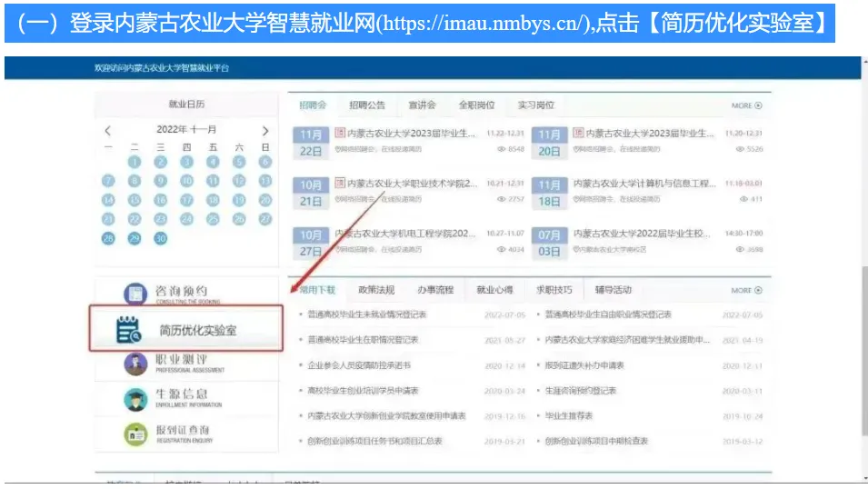Click the 11月20日 date badge
Viewport: 868px width, 489px height.
tap(549, 143)
